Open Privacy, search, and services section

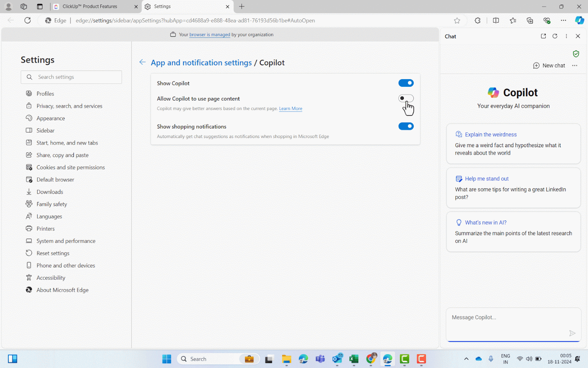(69, 106)
